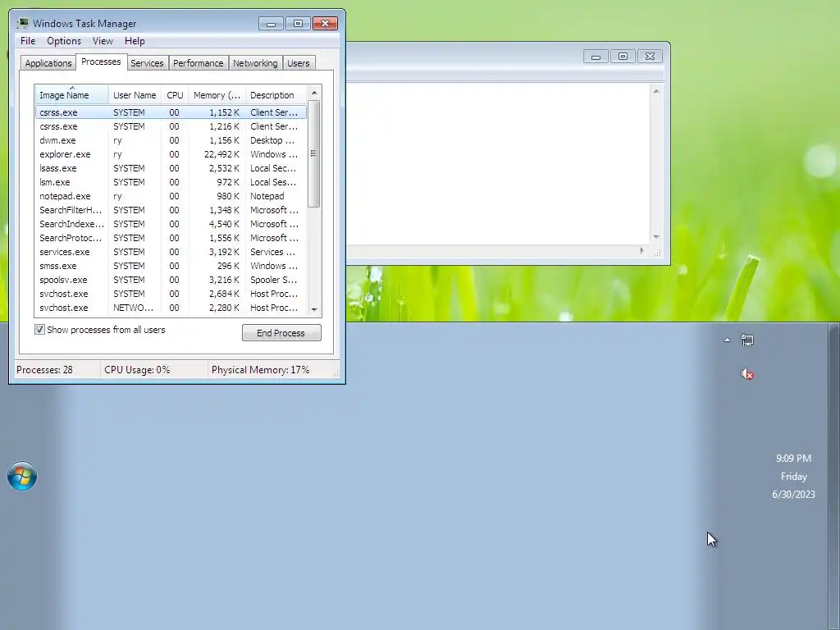840x630 pixels.
Task: Switch to the Services tab
Action: [x=147, y=62]
